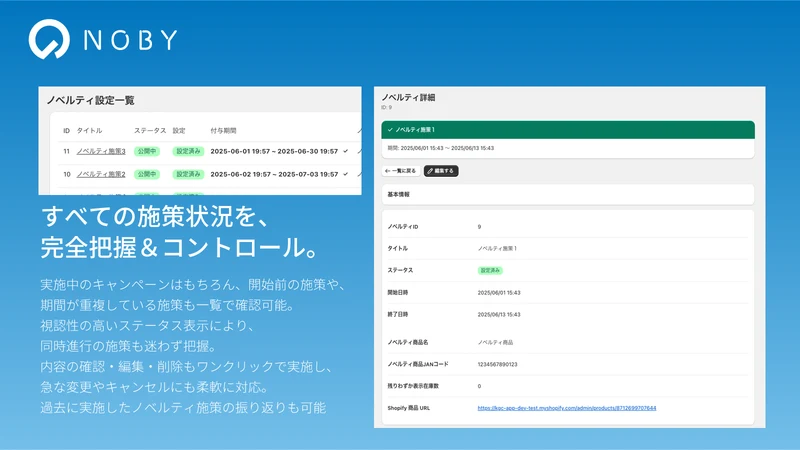Click the 公開中 badge in row 11

click(146, 152)
